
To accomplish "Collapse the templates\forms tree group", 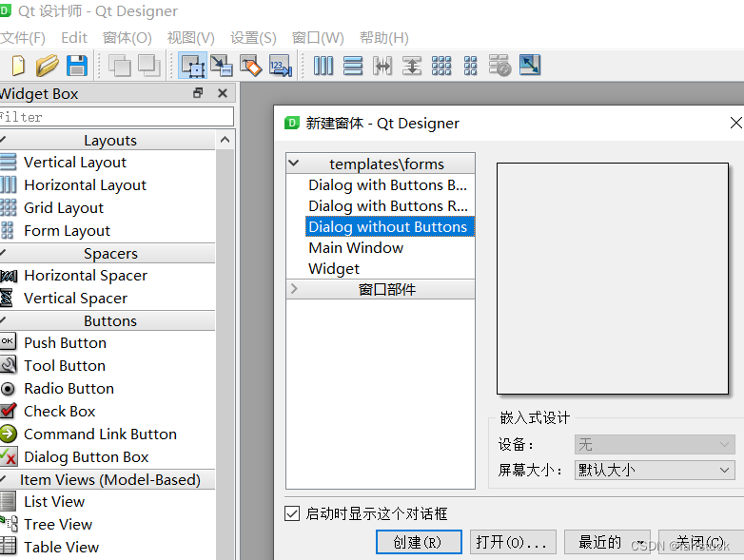I will [294, 164].
